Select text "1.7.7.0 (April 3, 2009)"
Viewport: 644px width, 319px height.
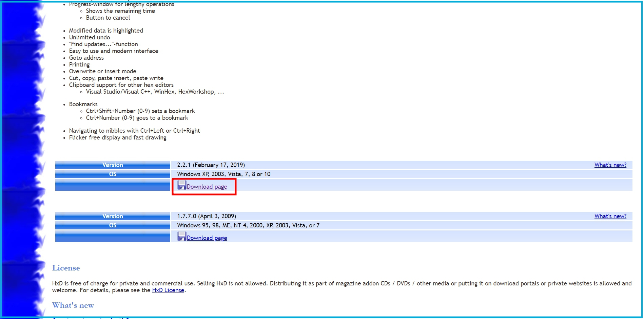207,216
